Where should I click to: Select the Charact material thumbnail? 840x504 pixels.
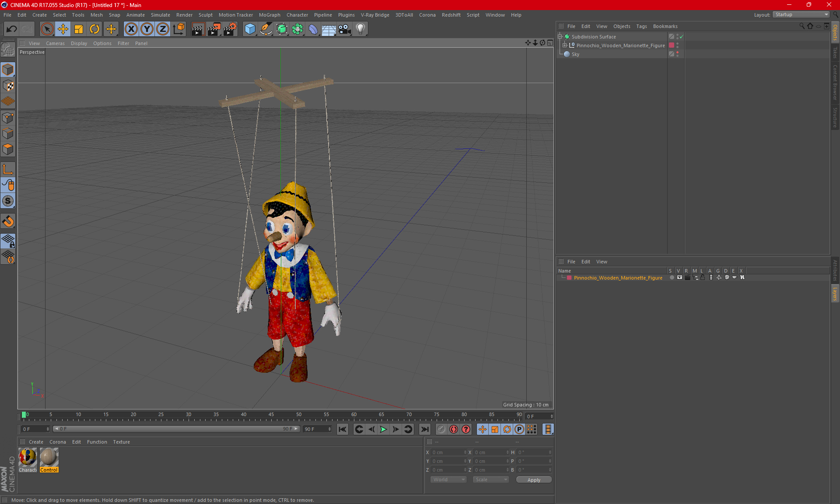[x=28, y=460]
